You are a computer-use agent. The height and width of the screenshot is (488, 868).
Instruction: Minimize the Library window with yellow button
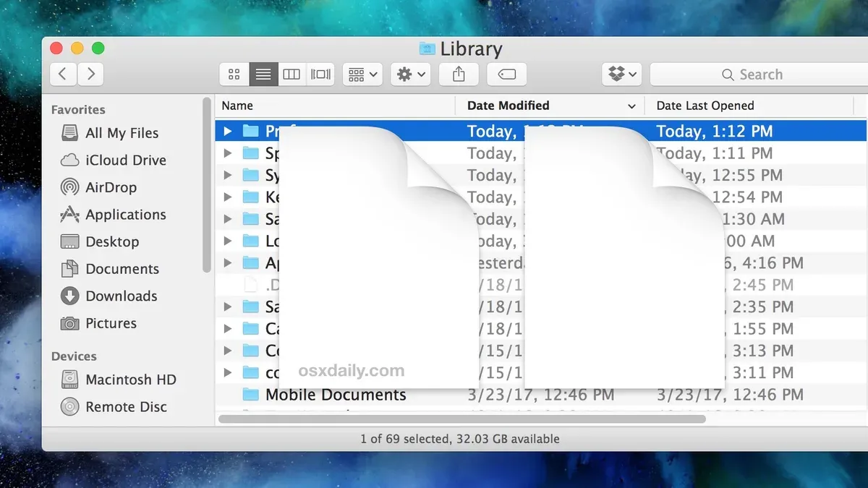77,48
